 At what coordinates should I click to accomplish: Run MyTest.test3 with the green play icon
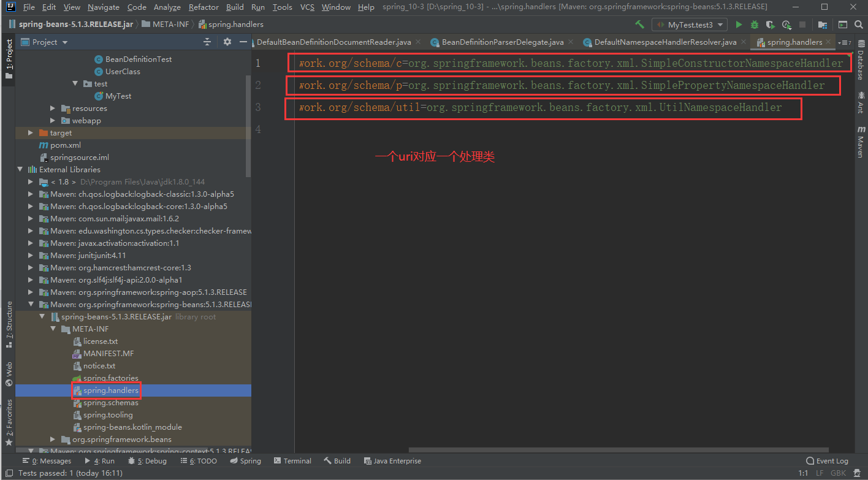(739, 25)
